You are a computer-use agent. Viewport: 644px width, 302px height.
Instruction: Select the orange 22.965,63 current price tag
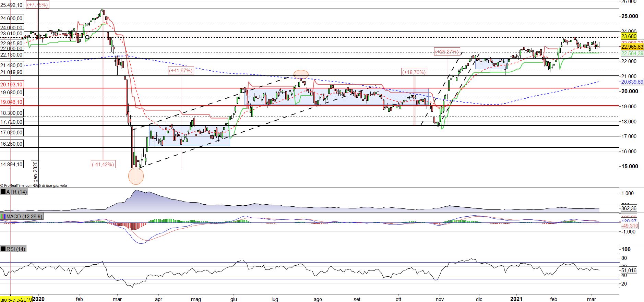coord(632,47)
